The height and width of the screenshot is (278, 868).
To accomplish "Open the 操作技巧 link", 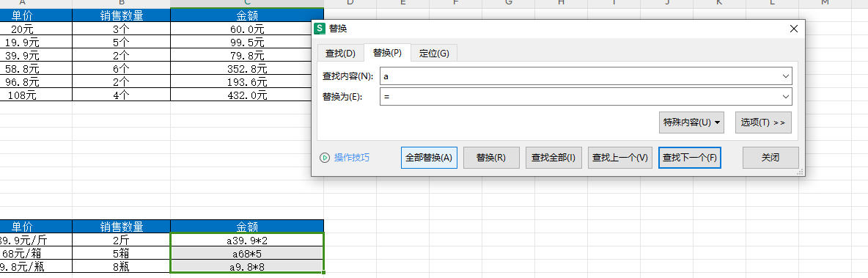I will [351, 158].
